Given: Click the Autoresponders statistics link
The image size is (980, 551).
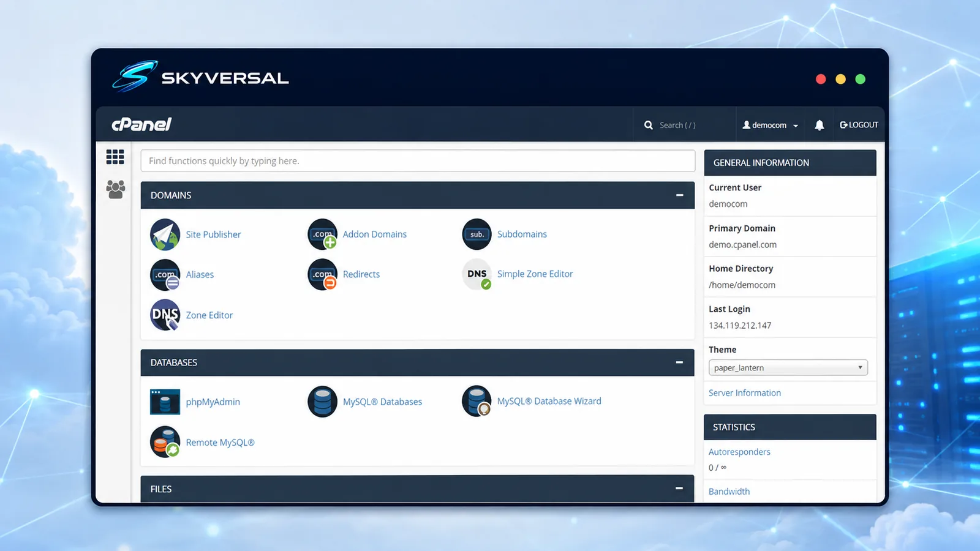Looking at the screenshot, I should (739, 452).
